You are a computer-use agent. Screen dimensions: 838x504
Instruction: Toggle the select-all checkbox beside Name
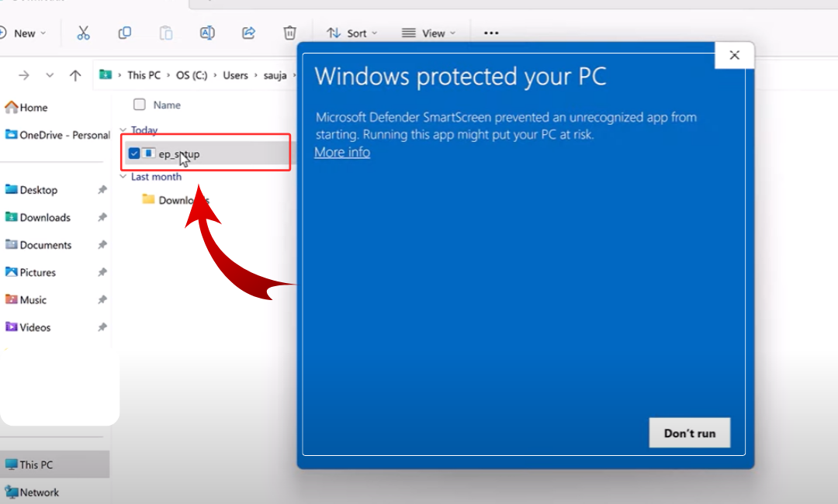(140, 105)
